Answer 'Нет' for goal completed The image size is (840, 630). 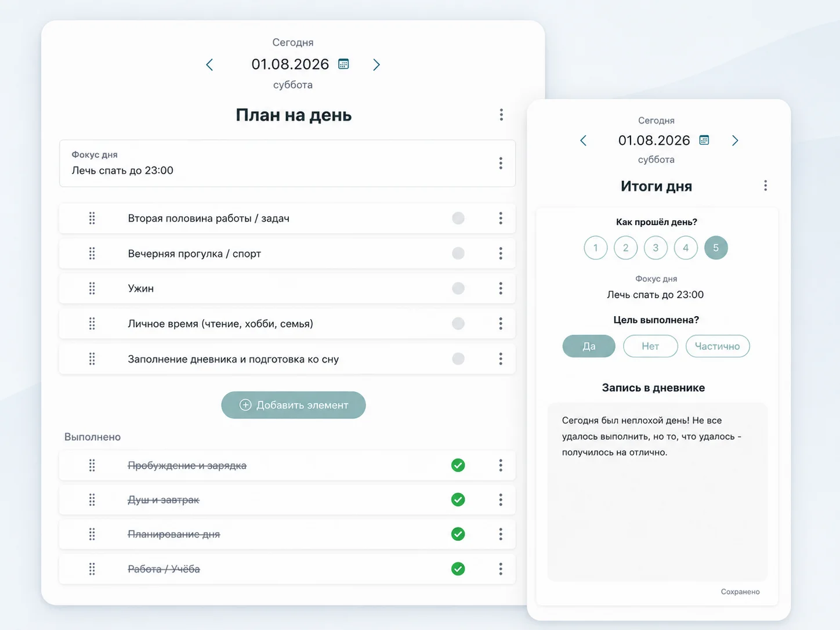coord(650,346)
